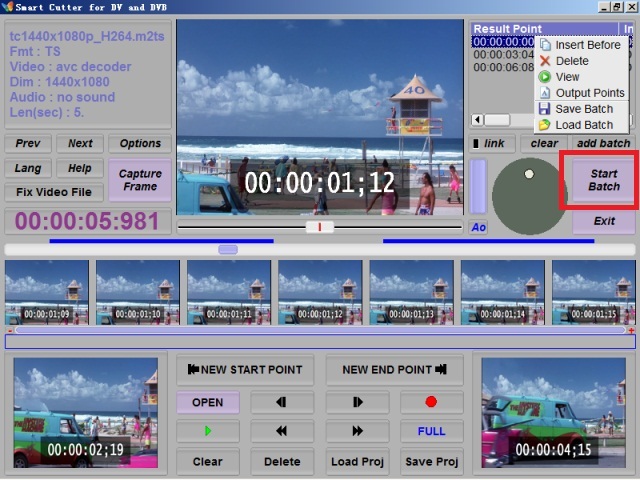Click end point preview 00:00:04;15
The width and height of the screenshot is (640, 480).
(x=553, y=413)
